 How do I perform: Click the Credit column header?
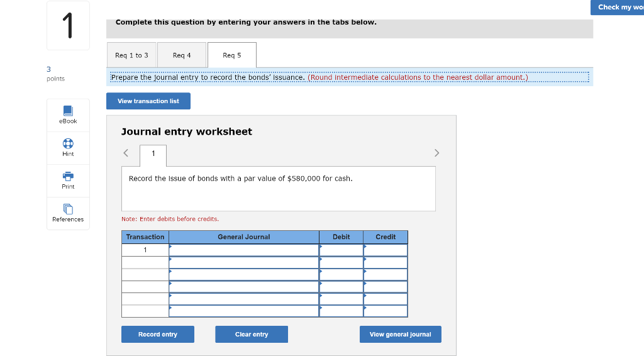tap(386, 237)
